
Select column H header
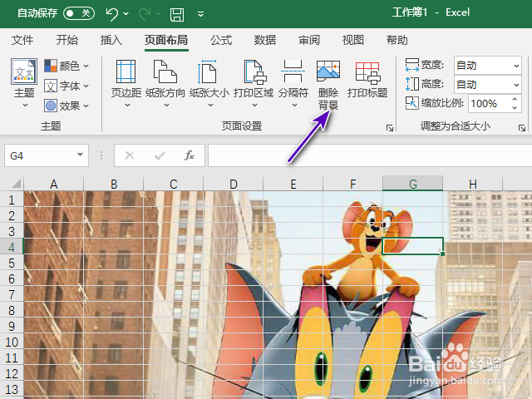(x=473, y=184)
